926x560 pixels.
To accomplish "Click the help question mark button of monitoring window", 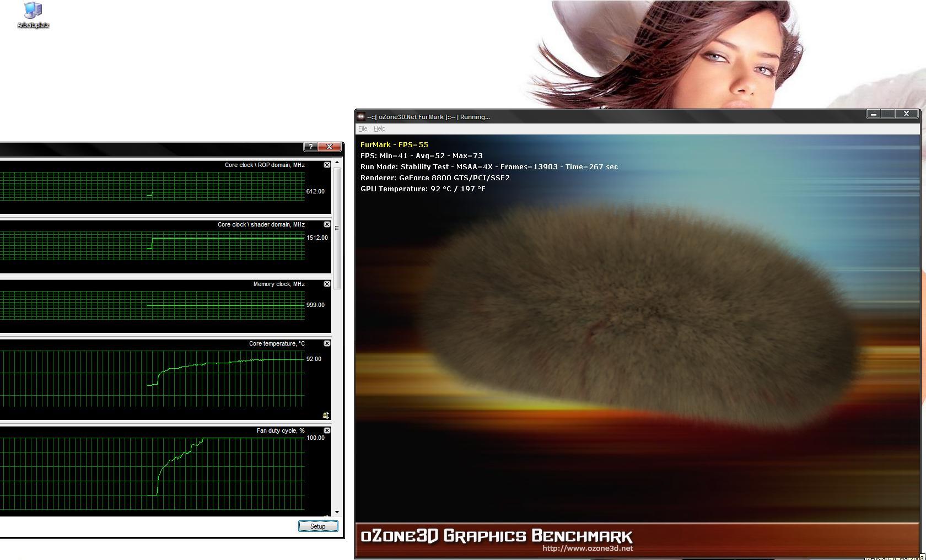I will pyautogui.click(x=311, y=147).
